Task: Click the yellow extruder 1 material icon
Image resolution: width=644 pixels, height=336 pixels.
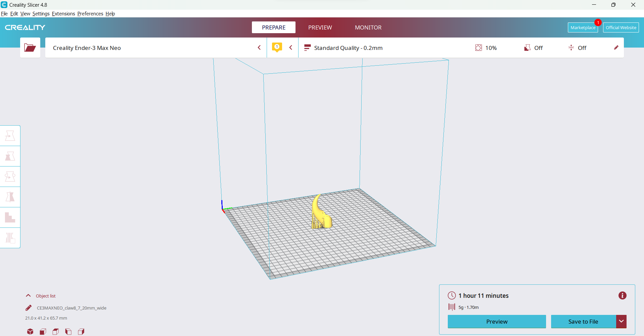Action: click(x=277, y=47)
